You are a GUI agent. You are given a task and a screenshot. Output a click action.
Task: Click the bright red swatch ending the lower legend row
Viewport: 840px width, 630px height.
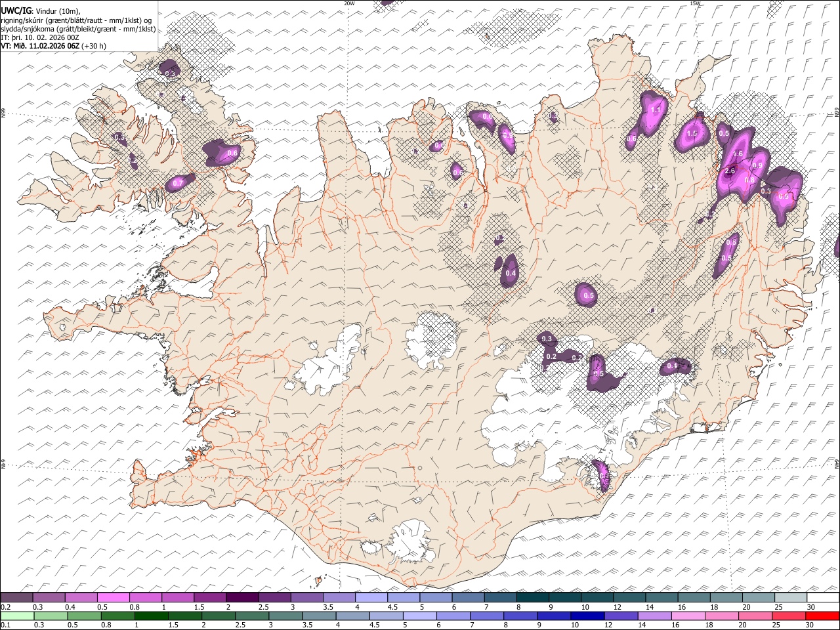(x=823, y=616)
